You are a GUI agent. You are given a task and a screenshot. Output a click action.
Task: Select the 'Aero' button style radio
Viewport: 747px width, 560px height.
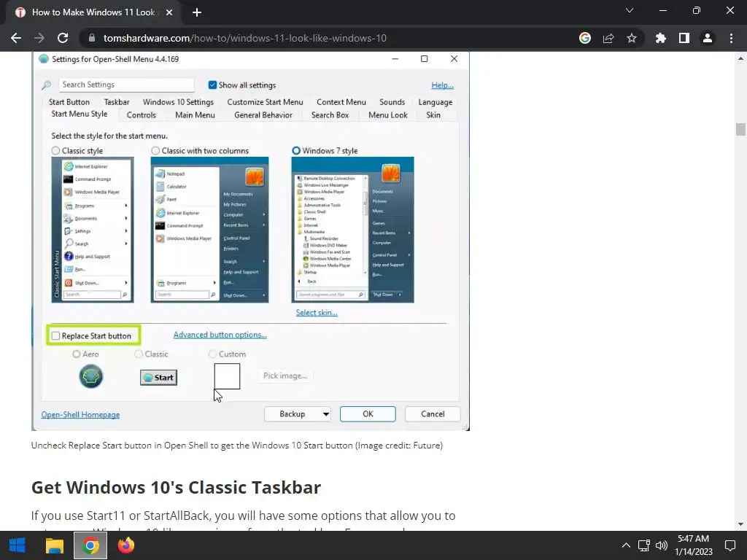coord(76,354)
